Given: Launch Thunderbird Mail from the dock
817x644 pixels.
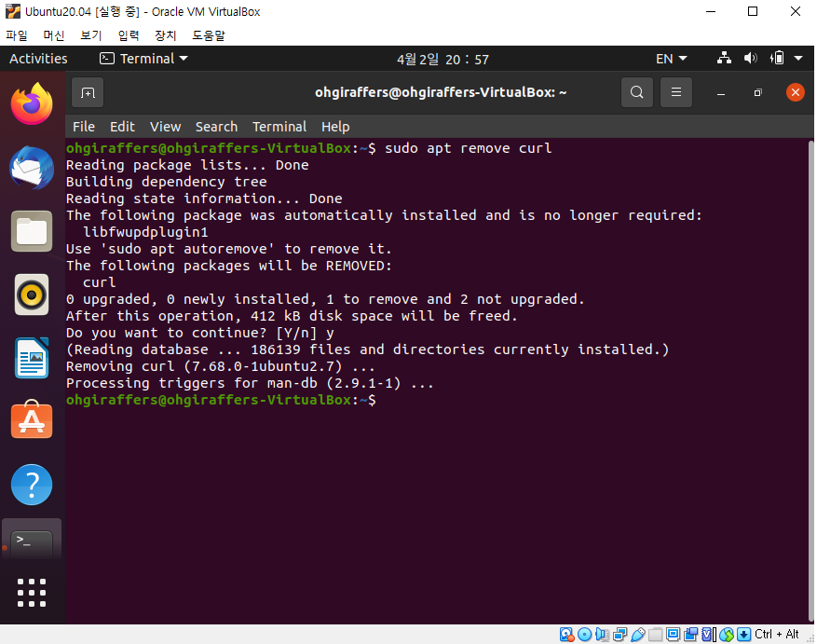Looking at the screenshot, I should (x=32, y=168).
